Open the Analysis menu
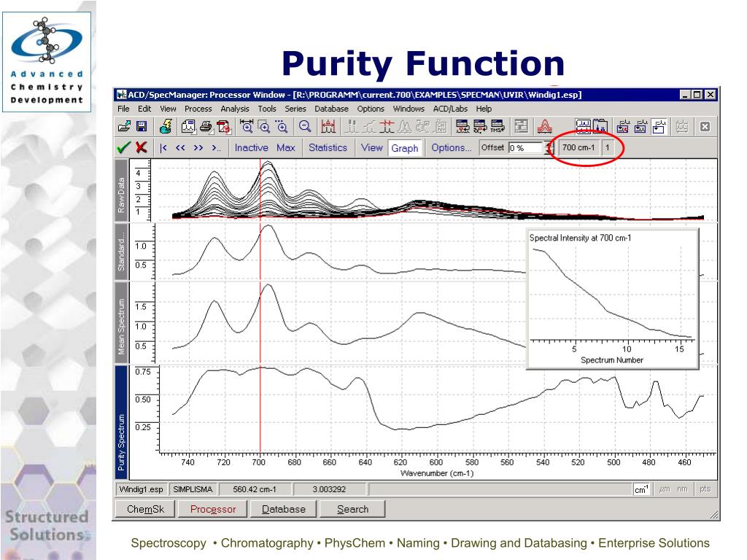The width and height of the screenshot is (747, 560). coord(235,109)
